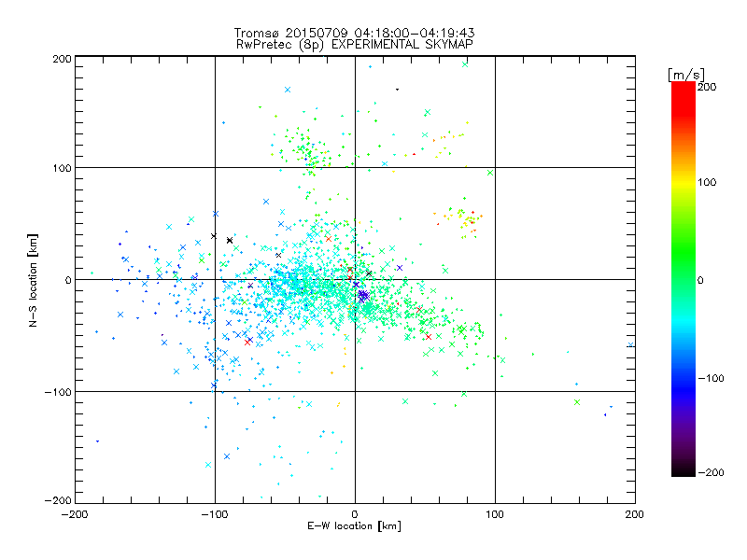Click the 'E-W location [km]' axis label
This screenshot has height=560, width=747.
click(x=354, y=526)
